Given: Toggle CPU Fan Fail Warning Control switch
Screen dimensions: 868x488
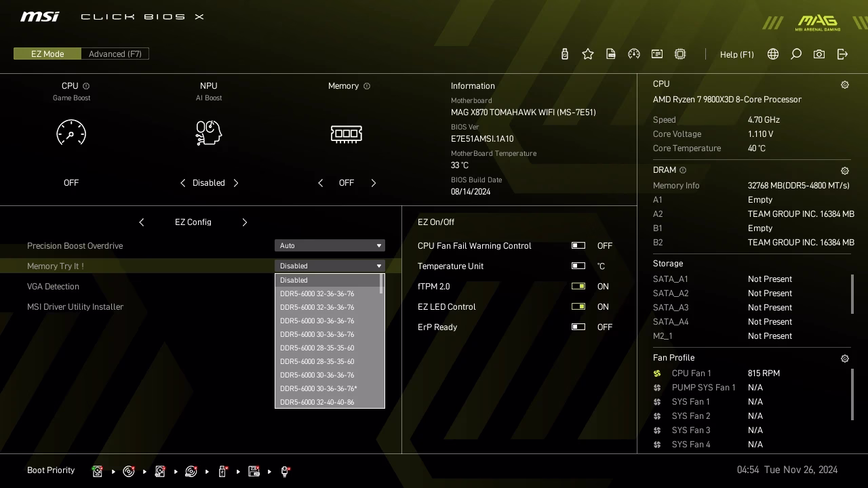Looking at the screenshot, I should coord(578,245).
